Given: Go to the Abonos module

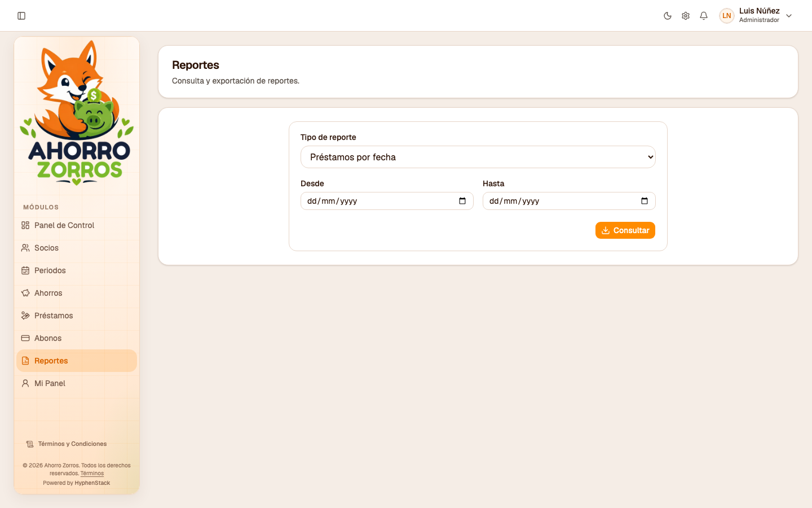Looking at the screenshot, I should click(77, 338).
